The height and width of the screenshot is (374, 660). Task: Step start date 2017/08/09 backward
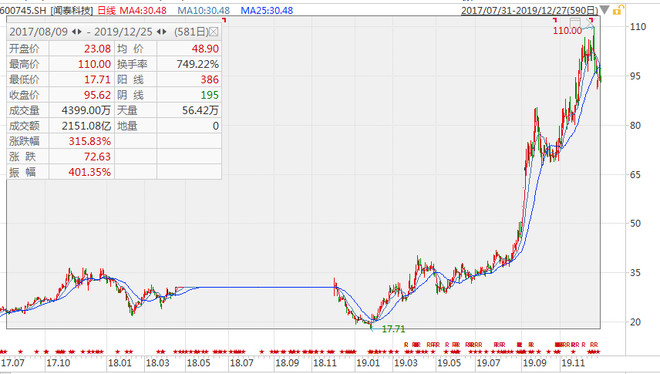(x=74, y=32)
